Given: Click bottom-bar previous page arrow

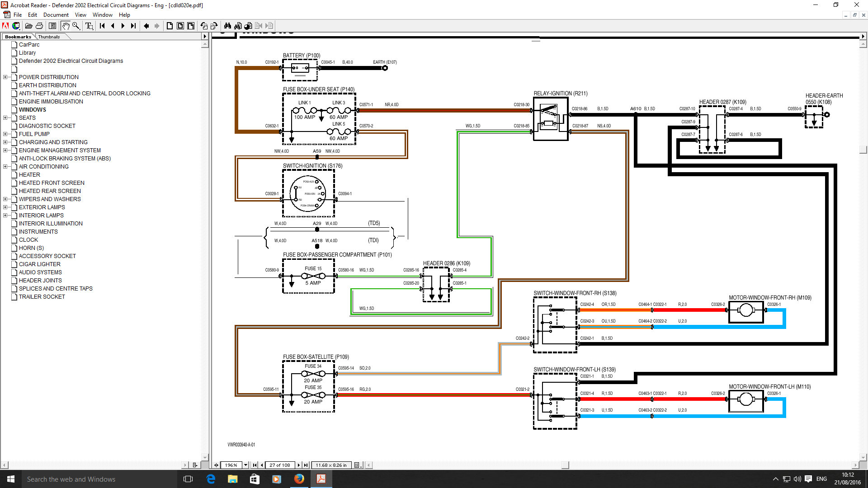Looking at the screenshot, I should pyautogui.click(x=262, y=465).
